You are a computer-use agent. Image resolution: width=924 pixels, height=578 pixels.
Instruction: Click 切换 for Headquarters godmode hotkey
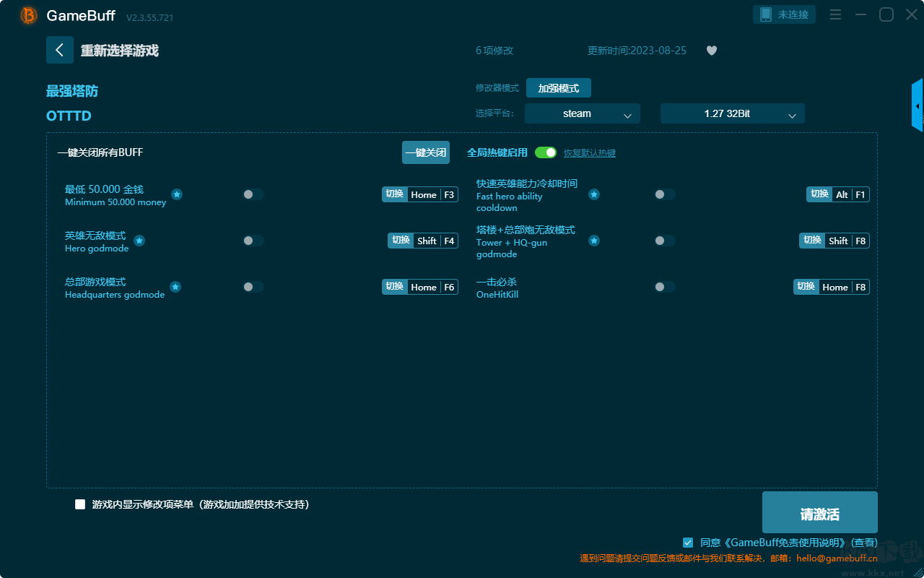point(395,287)
